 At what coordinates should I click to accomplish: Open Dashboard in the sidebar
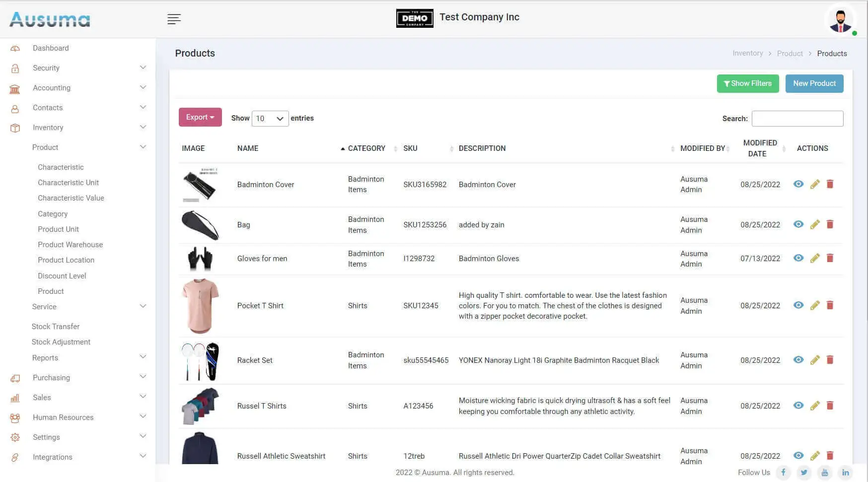click(51, 48)
